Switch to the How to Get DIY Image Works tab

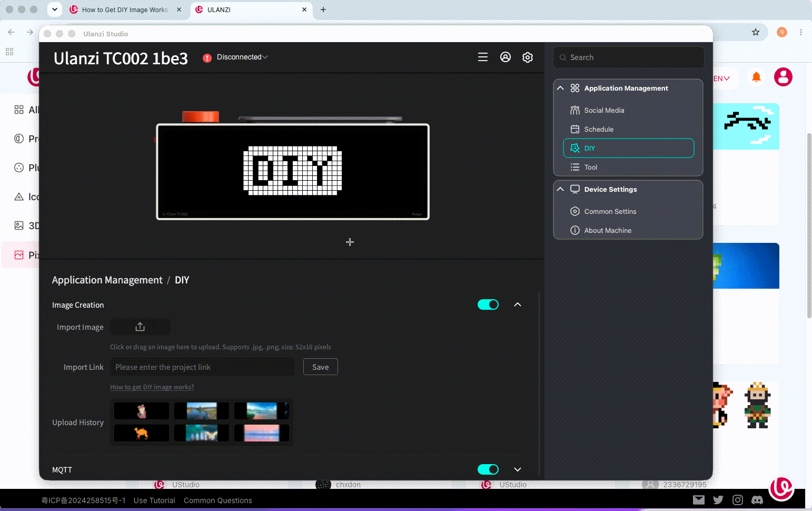tap(126, 9)
